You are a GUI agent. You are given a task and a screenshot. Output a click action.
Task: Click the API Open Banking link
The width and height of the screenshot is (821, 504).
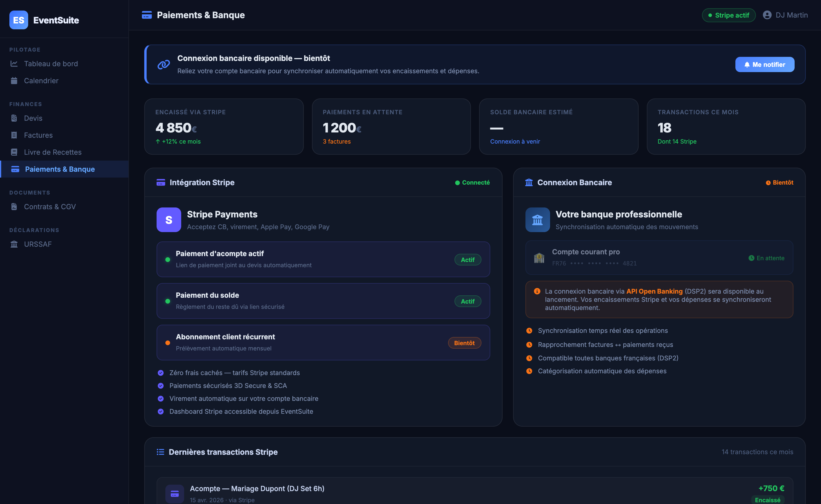point(654,291)
